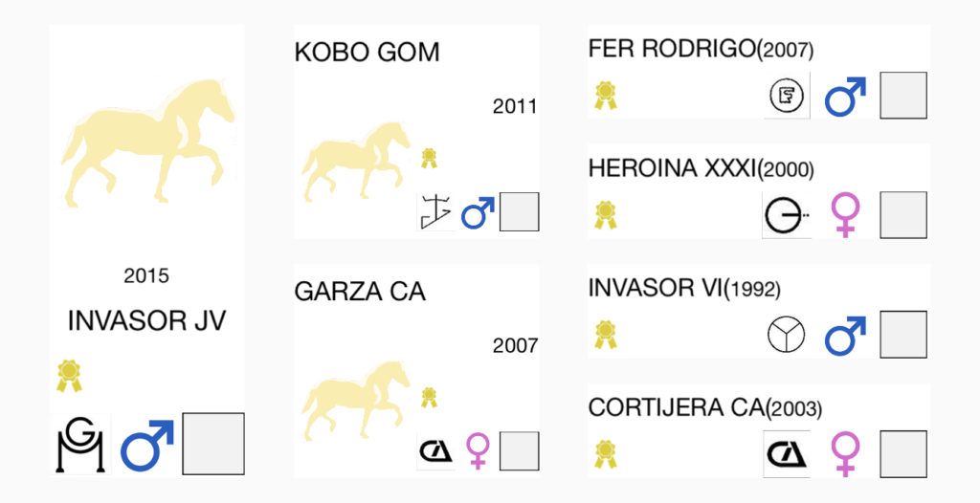Click the pink female symbol for CORTIJERA CA
This screenshot has width=980, height=503.
click(845, 455)
